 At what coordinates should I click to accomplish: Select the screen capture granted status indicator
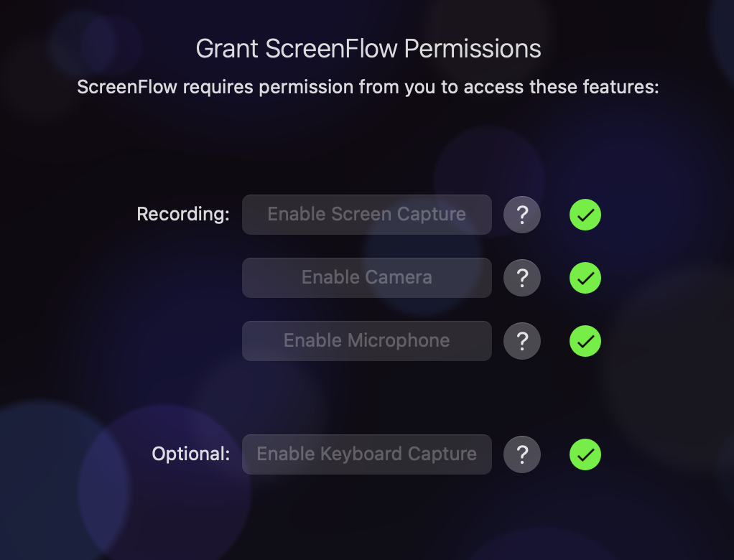pyautogui.click(x=585, y=215)
